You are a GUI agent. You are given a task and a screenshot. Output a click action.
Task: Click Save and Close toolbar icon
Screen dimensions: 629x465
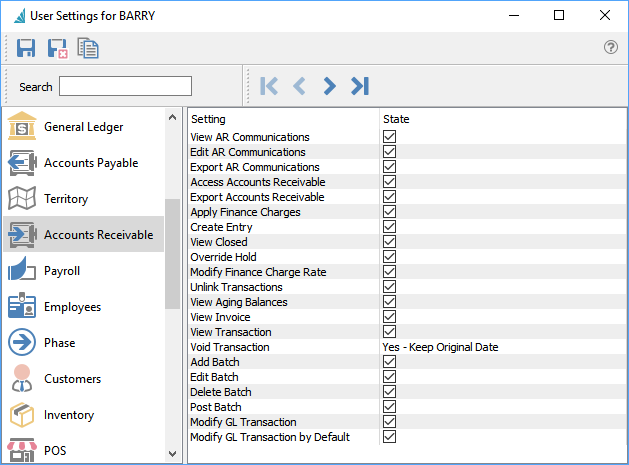pos(57,48)
